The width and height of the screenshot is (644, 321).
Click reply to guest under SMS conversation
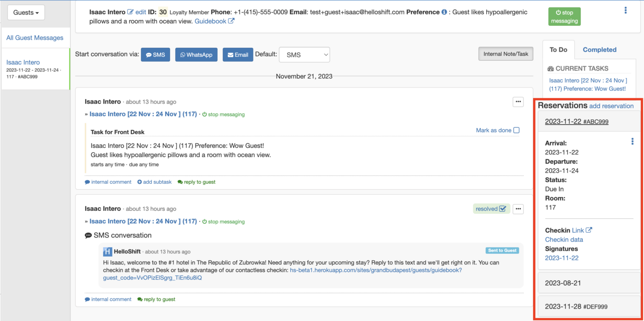pos(156,299)
